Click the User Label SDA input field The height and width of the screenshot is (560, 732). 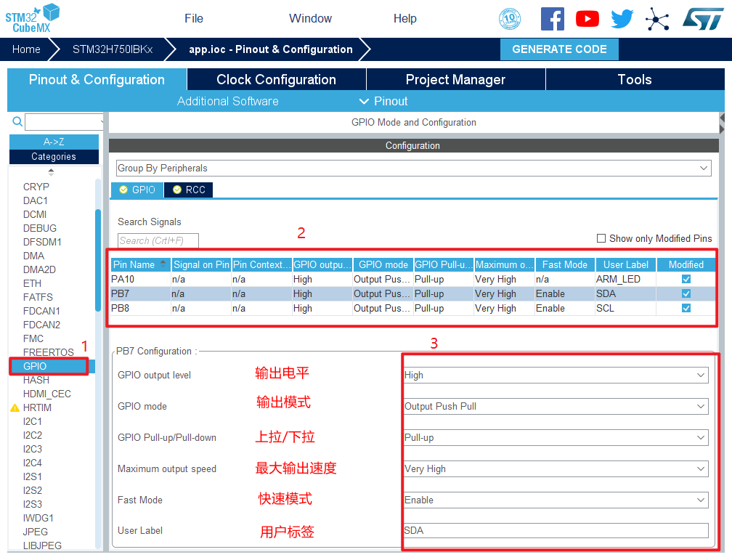point(556,530)
